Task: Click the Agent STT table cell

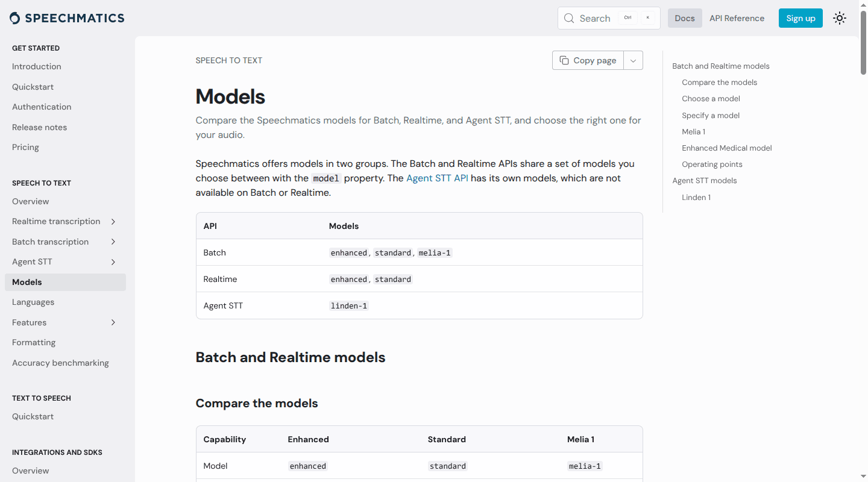Action: coord(223,305)
